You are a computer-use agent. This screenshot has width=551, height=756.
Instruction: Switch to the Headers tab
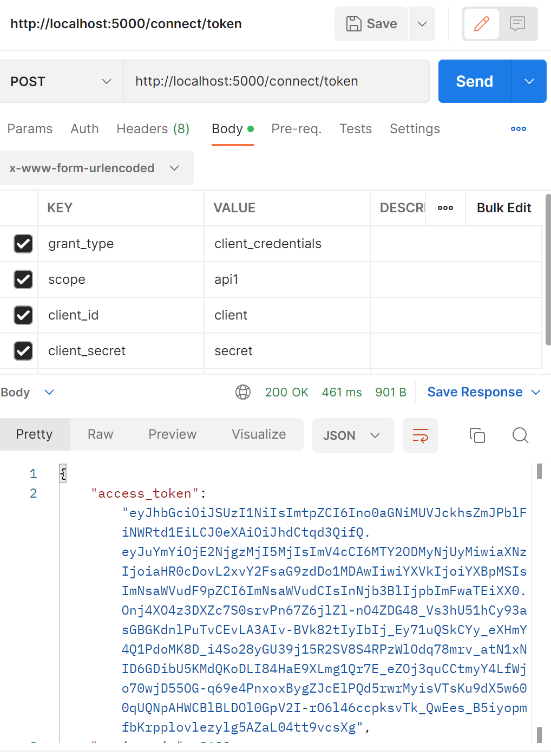click(153, 129)
